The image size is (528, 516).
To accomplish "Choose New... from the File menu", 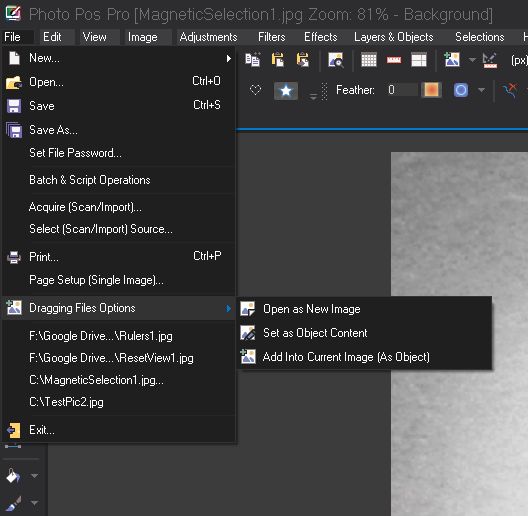I will pyautogui.click(x=119, y=58).
